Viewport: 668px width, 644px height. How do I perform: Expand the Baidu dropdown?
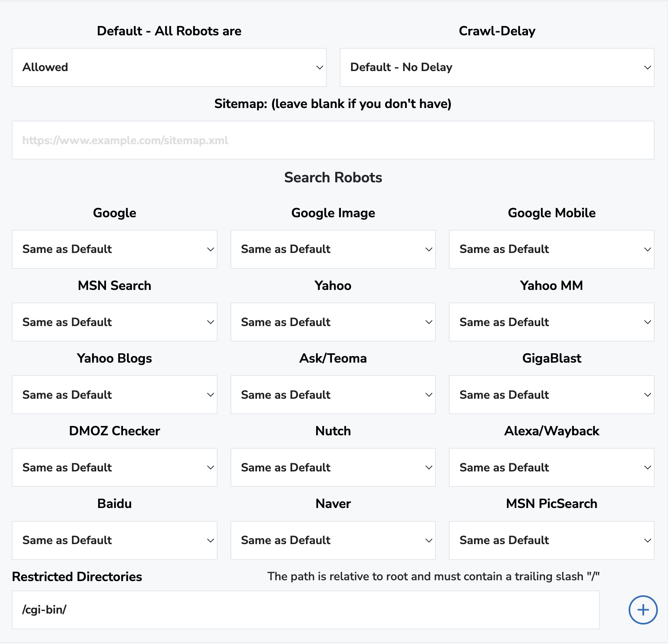tap(114, 540)
